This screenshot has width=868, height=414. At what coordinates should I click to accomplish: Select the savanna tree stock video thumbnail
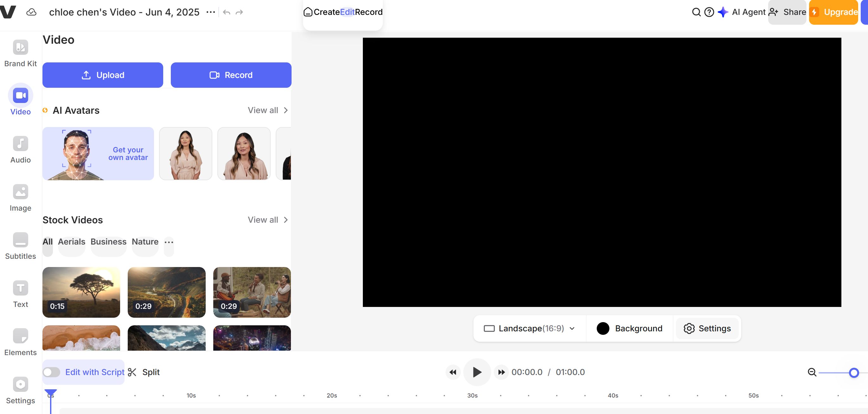(81, 292)
